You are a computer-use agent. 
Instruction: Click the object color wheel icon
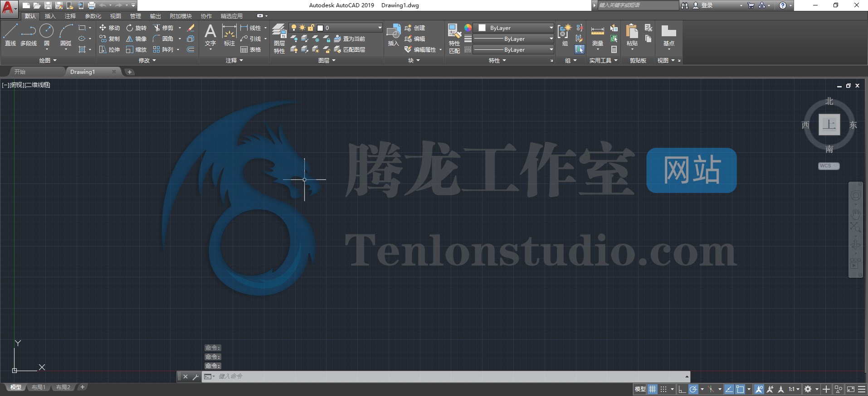(x=468, y=28)
